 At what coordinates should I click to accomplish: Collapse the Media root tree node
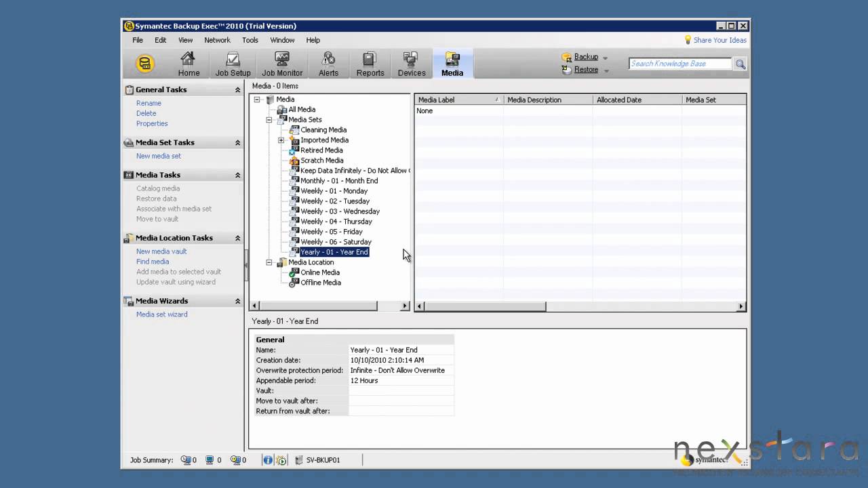(257, 100)
